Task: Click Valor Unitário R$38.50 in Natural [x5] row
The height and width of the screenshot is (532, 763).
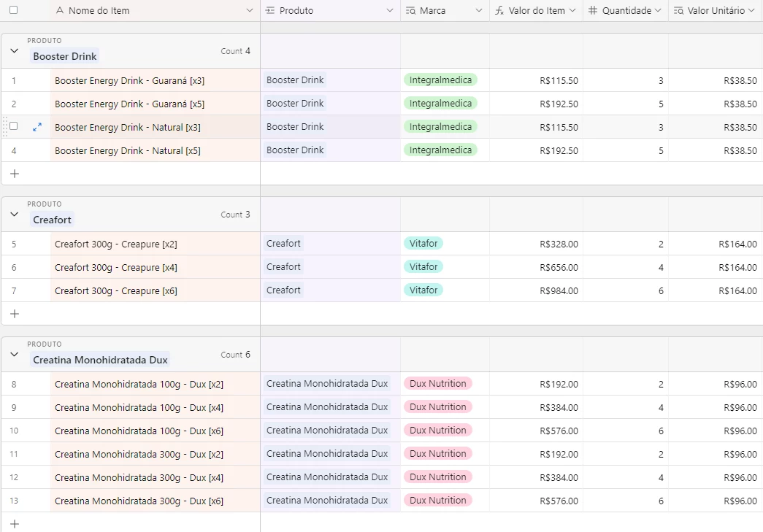Action: 716,150
